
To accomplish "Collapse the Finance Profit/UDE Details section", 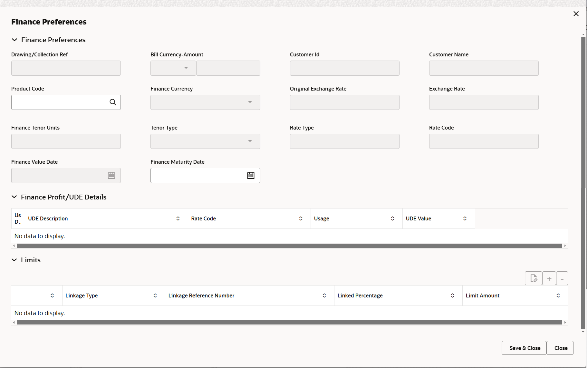I will (x=14, y=197).
